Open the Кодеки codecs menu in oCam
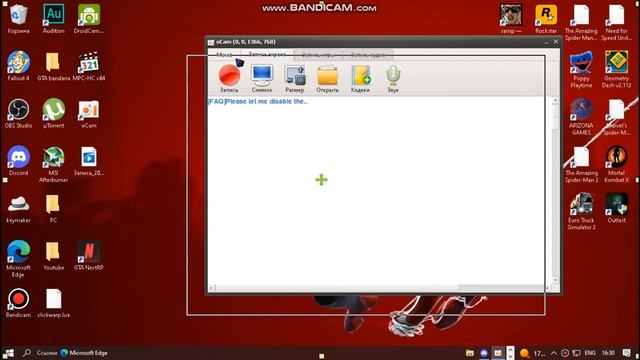The width and height of the screenshot is (640, 360). tap(360, 79)
